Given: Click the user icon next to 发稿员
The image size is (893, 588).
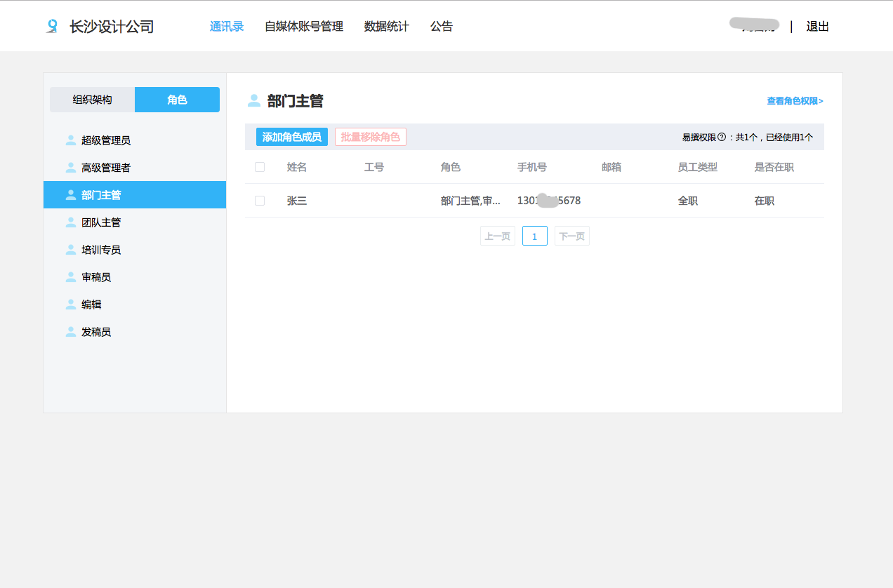Looking at the screenshot, I should [x=70, y=331].
